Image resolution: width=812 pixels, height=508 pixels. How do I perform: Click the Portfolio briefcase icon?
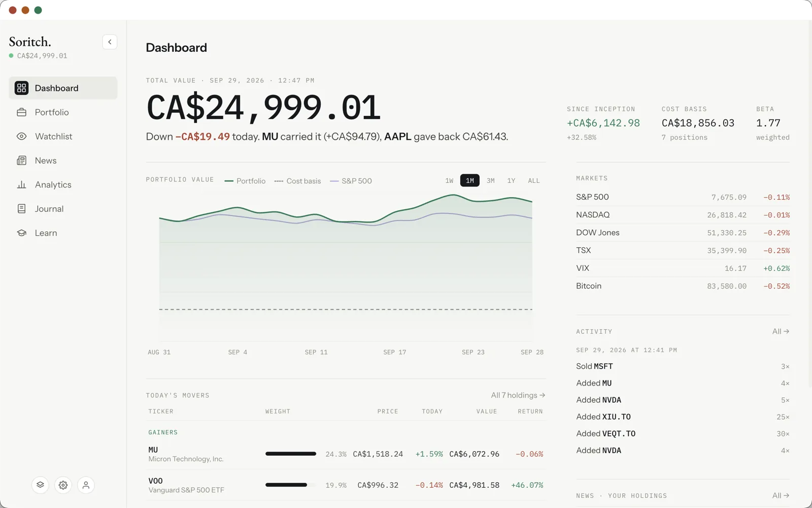[21, 112]
